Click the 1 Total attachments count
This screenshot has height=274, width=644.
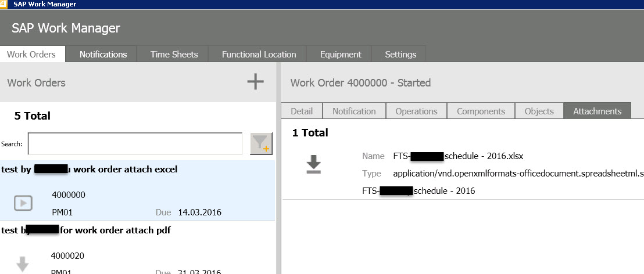tap(310, 132)
